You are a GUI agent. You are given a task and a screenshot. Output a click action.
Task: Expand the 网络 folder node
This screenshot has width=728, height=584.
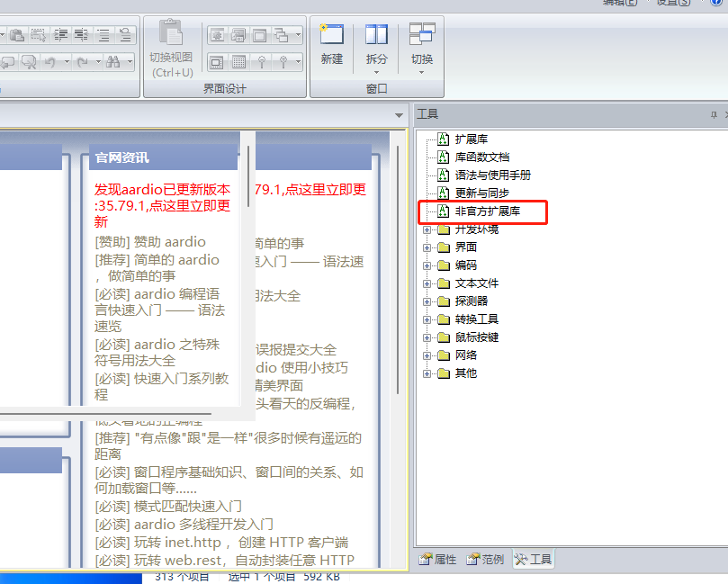click(427, 356)
